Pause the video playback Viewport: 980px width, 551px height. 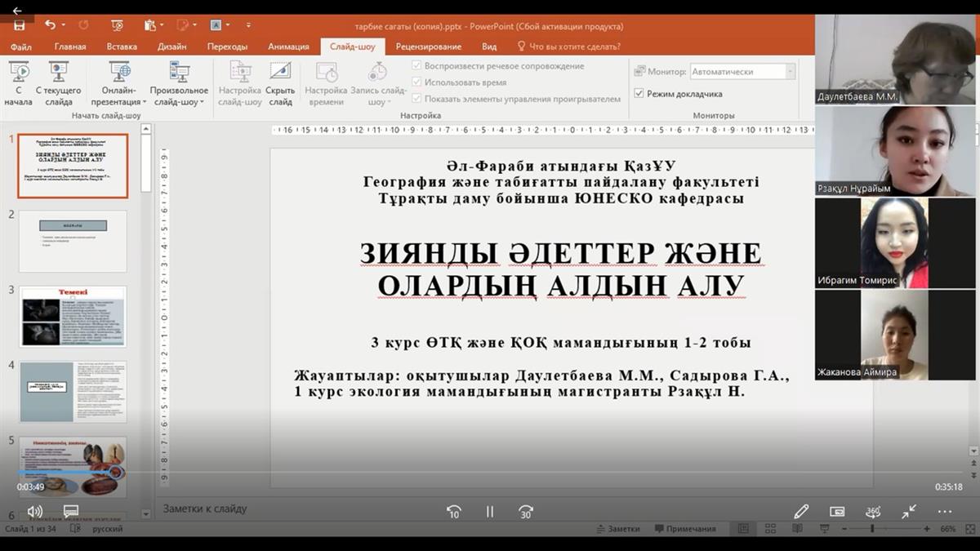click(x=490, y=512)
